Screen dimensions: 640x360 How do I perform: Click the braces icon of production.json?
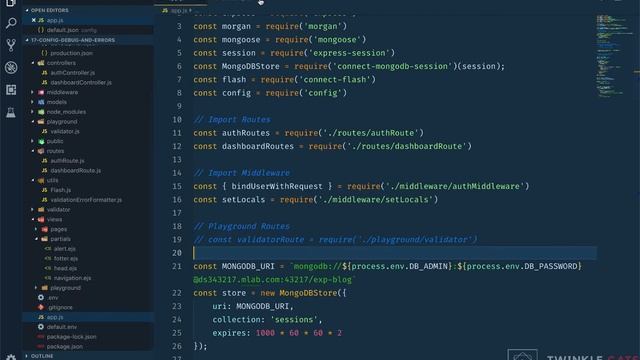click(44, 53)
